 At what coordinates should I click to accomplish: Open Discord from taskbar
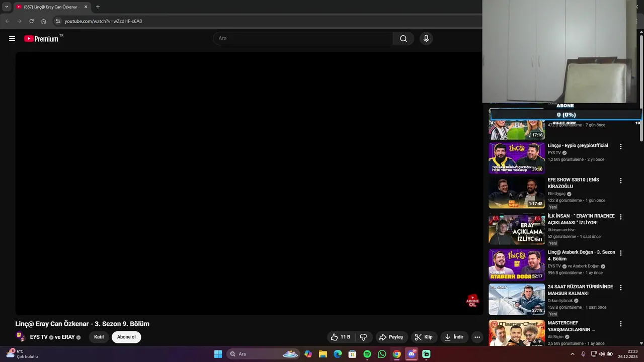click(412, 354)
